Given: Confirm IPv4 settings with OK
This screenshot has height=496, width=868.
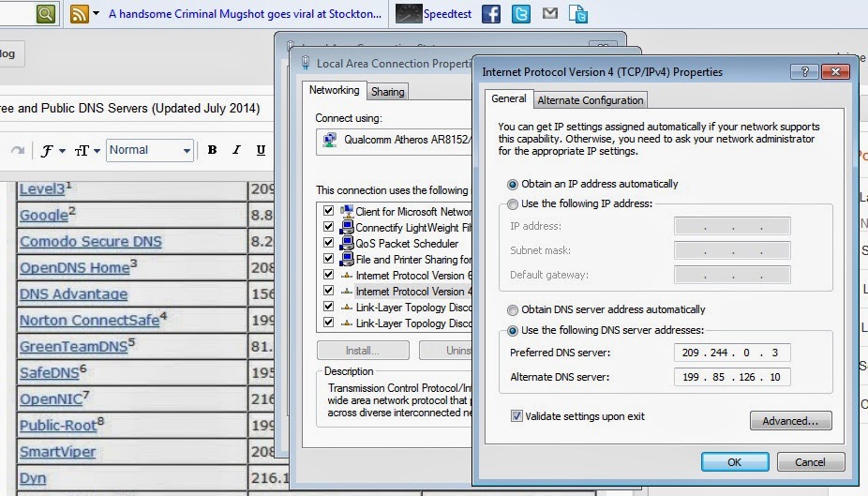Looking at the screenshot, I should (735, 462).
